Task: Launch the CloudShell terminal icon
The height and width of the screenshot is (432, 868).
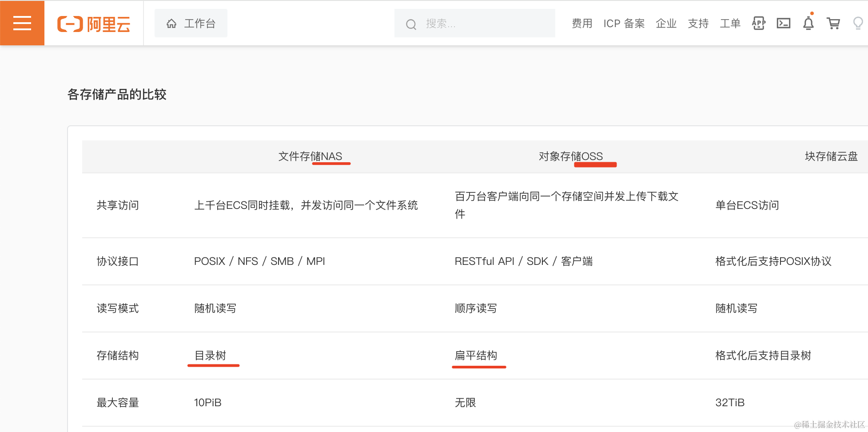Action: 784,23
